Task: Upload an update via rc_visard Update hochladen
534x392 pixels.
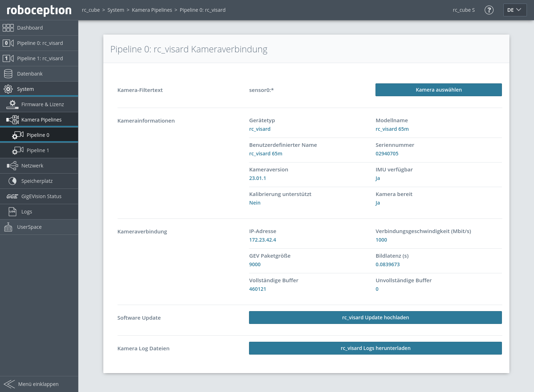Action: (375, 317)
